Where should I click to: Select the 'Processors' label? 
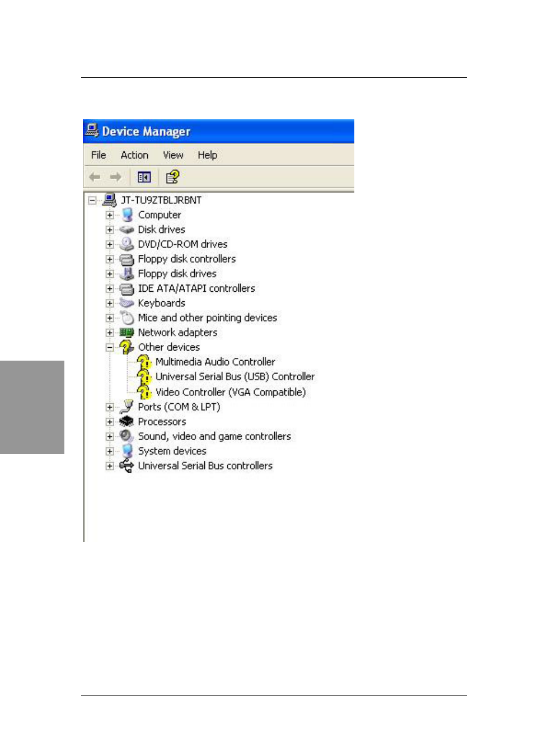click(x=162, y=422)
